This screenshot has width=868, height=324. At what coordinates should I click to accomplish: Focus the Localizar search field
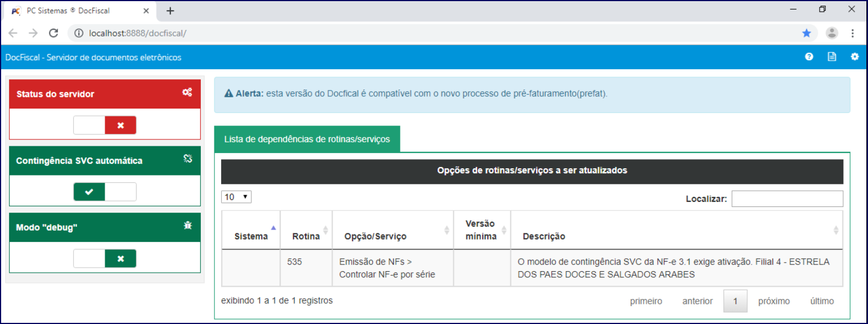point(787,199)
